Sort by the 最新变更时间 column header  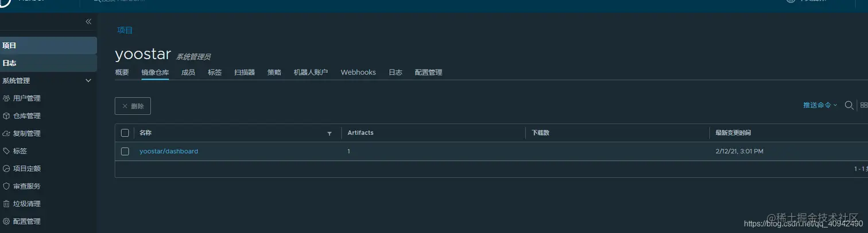[733, 133]
